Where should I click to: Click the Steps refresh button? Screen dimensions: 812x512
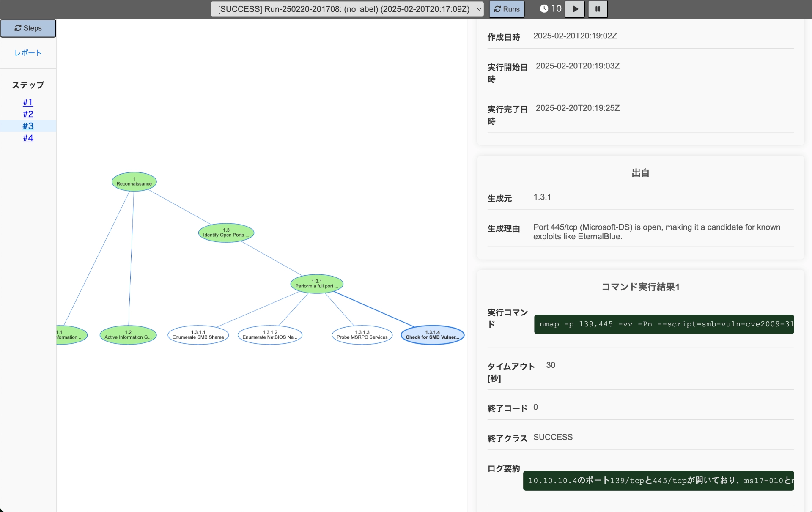click(28, 28)
